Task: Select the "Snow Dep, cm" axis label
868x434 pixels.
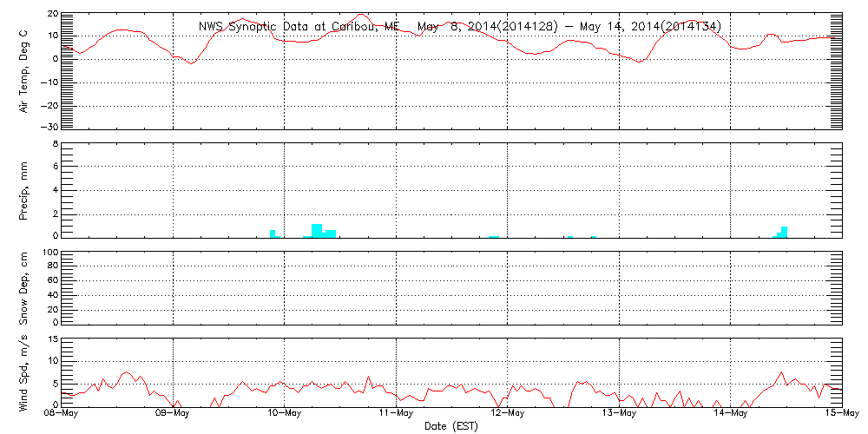Action: pos(24,288)
